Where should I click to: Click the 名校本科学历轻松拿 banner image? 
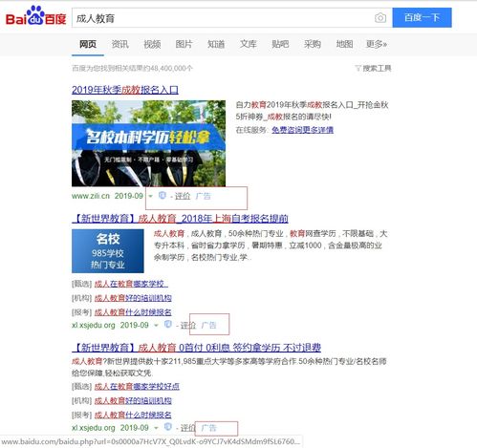[x=148, y=143]
